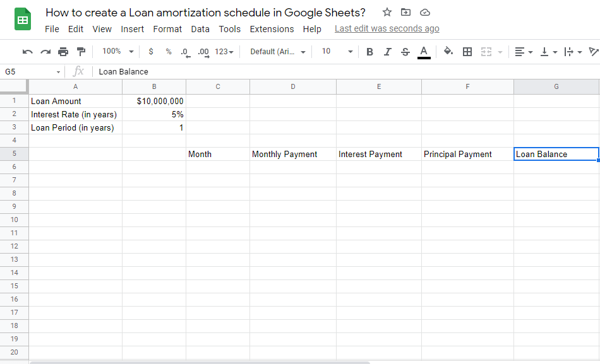This screenshot has height=364, width=600.
Task: Toggle strikethrough formatting
Action: tap(405, 52)
